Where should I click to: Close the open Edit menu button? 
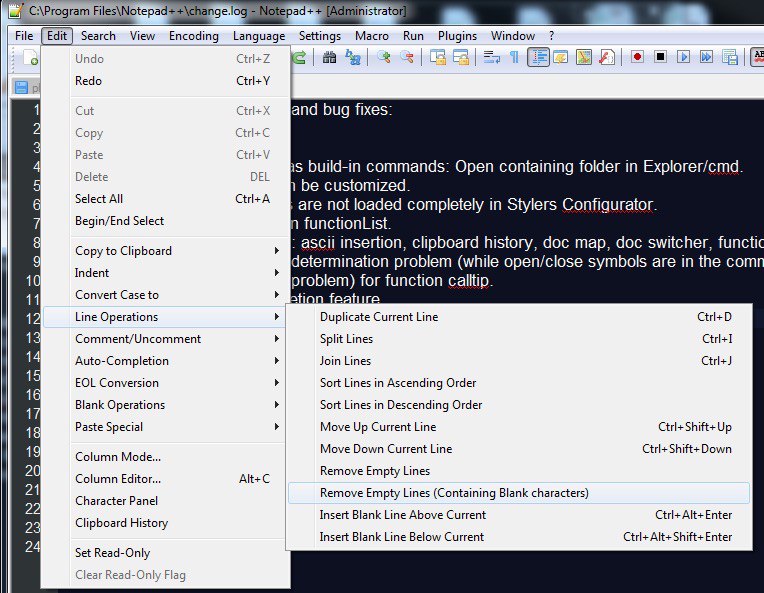[x=57, y=36]
